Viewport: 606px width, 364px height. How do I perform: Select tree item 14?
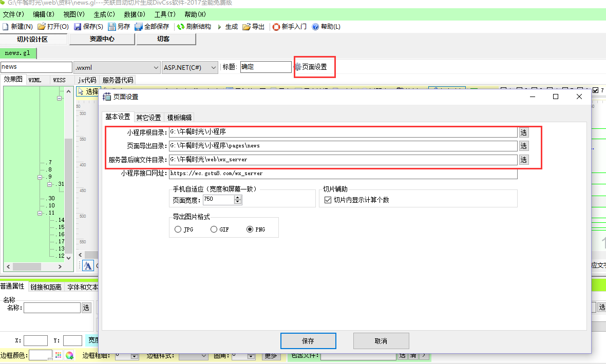pyautogui.click(x=61, y=220)
